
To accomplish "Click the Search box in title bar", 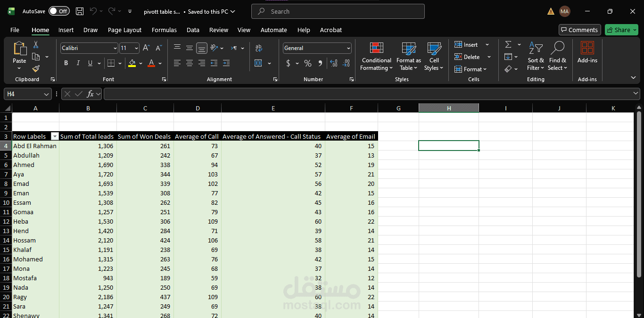I will pyautogui.click(x=338, y=11).
